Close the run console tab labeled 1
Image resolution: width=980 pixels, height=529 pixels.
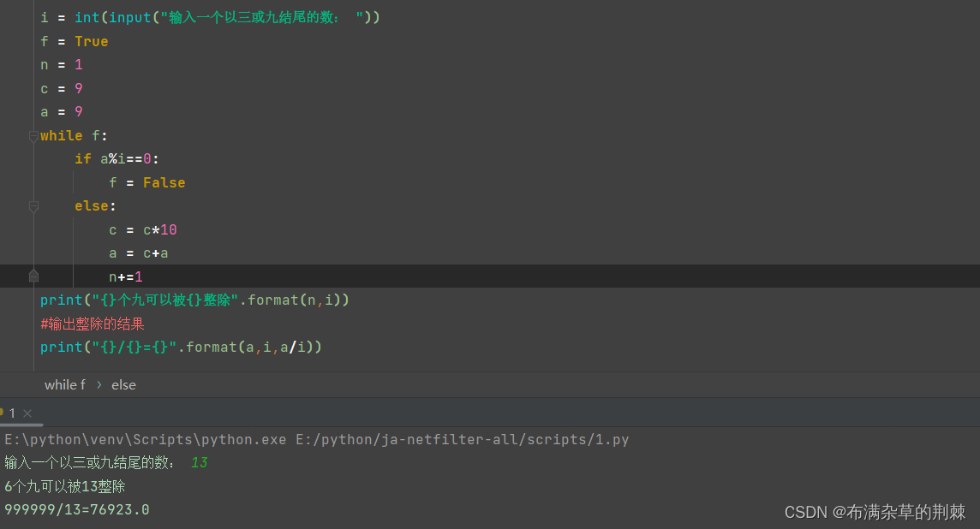click(x=27, y=413)
